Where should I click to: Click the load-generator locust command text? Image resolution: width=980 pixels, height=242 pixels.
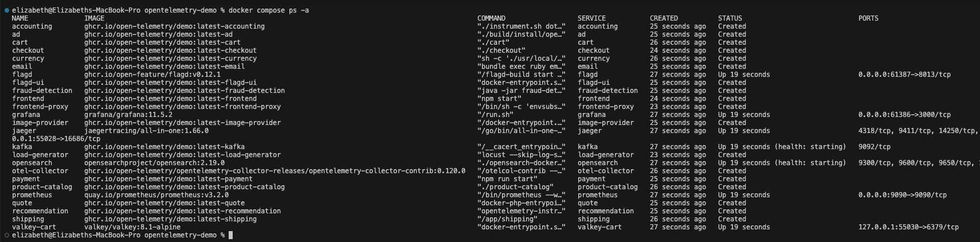[521, 155]
